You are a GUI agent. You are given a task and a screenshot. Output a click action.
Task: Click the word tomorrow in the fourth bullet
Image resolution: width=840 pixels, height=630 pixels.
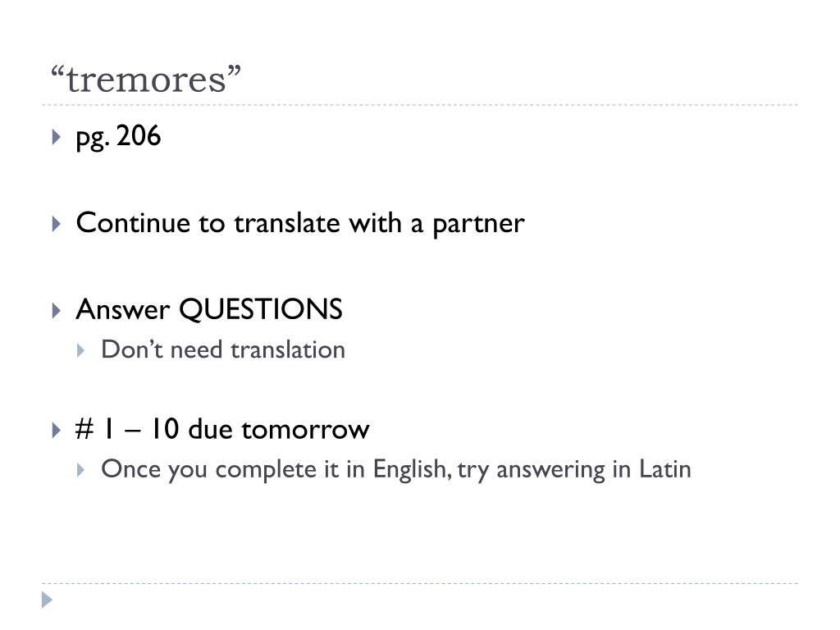(305, 430)
